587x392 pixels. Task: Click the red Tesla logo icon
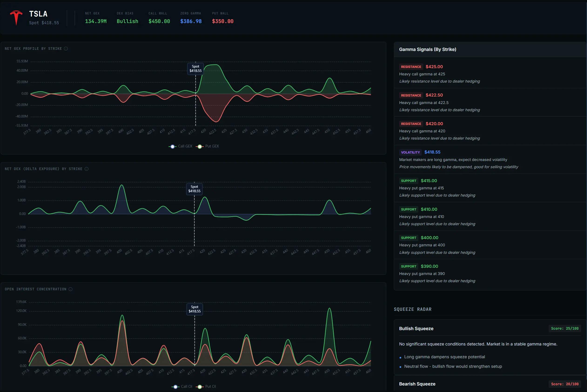click(x=16, y=18)
